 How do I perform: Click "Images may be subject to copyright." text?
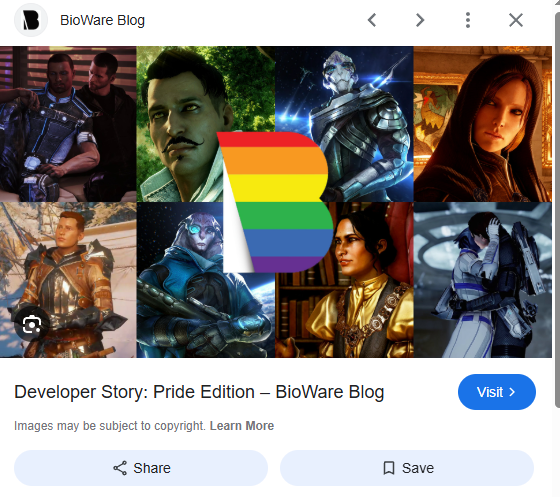(x=110, y=426)
